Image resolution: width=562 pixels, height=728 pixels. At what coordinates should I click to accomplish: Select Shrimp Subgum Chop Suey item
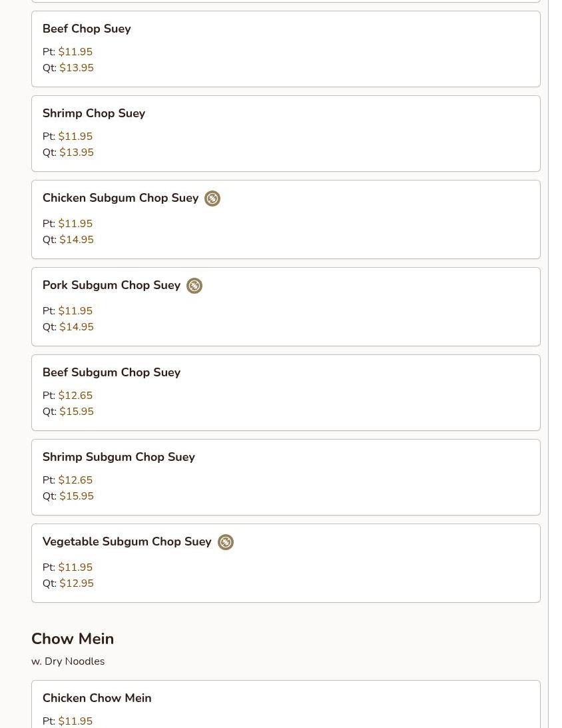tap(119, 457)
